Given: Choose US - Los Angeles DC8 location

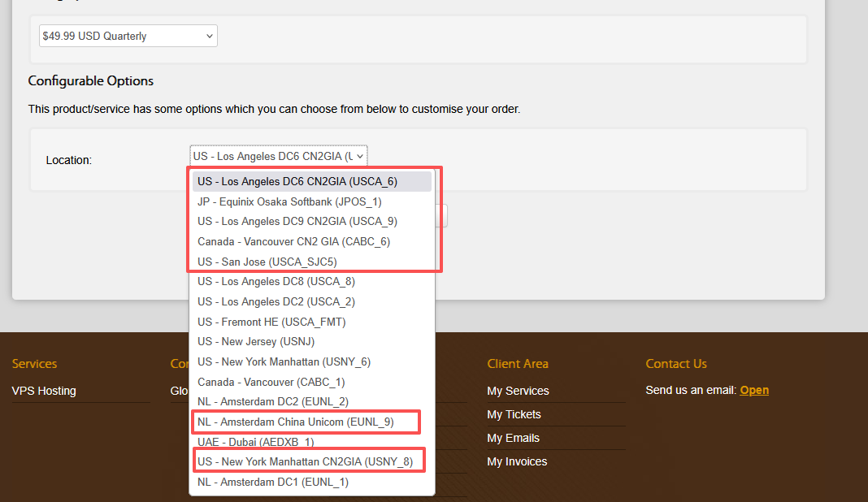Looking at the screenshot, I should (x=276, y=281).
